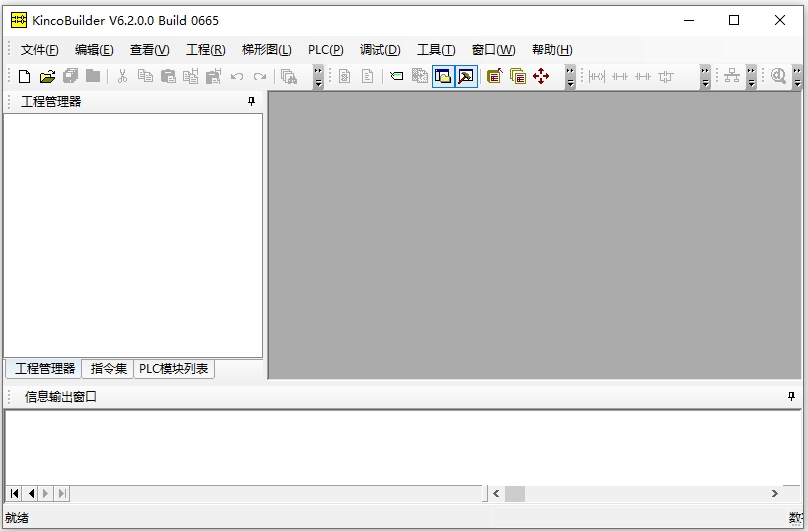Image resolution: width=808 pixels, height=531 pixels.
Task: Click the output window horizontal scrollbar thumb
Action: point(515,493)
